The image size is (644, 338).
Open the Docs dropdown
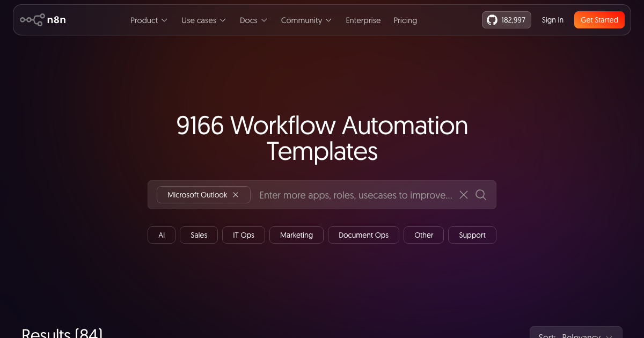click(253, 20)
